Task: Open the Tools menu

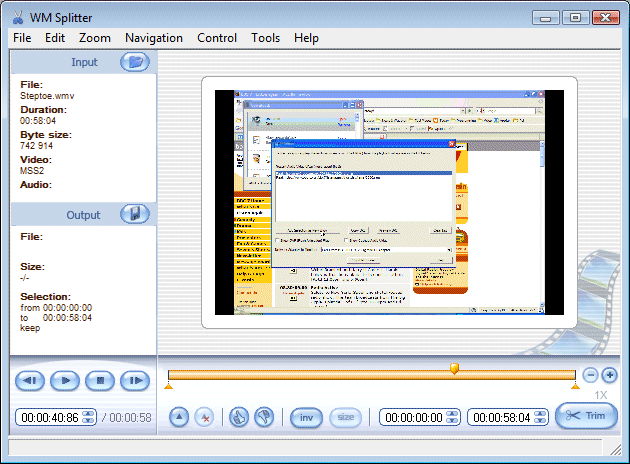Action: tap(265, 38)
